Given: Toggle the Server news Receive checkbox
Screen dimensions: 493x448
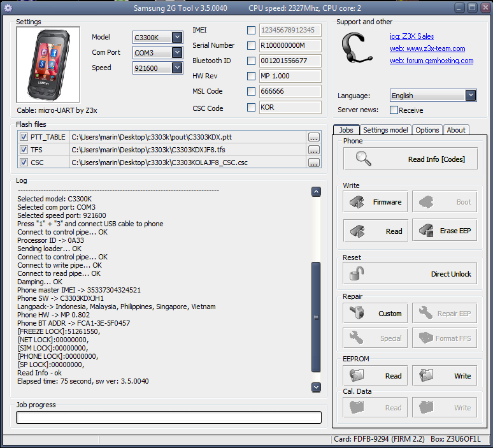Looking at the screenshot, I should [x=394, y=110].
